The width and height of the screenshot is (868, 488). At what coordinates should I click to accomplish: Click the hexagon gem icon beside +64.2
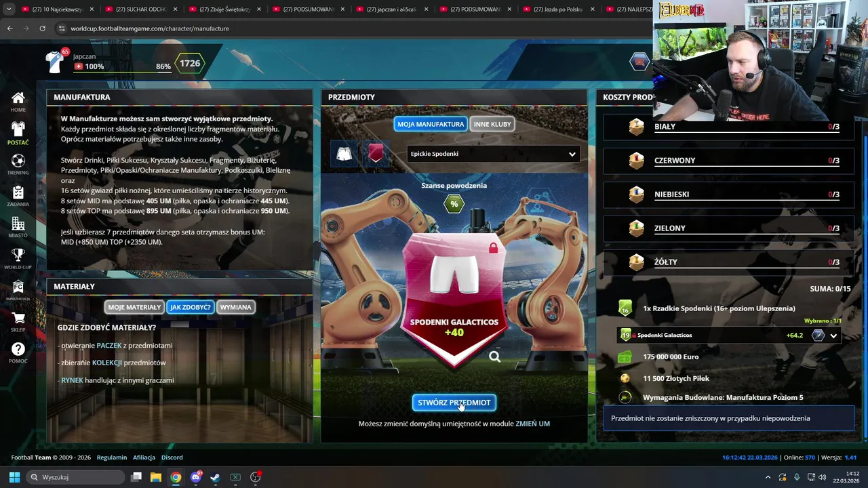click(818, 335)
